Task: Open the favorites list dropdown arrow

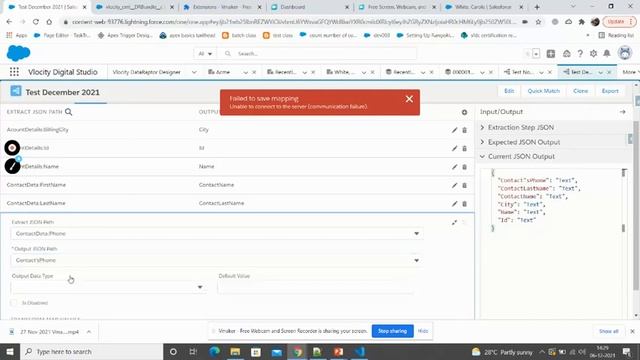Action: (536, 53)
